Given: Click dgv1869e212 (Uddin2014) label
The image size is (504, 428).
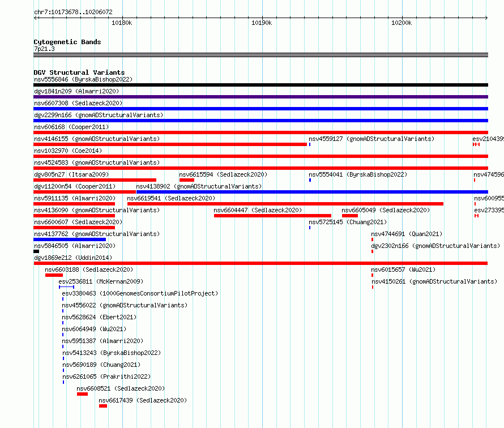Looking at the screenshot, I should (x=73, y=258).
